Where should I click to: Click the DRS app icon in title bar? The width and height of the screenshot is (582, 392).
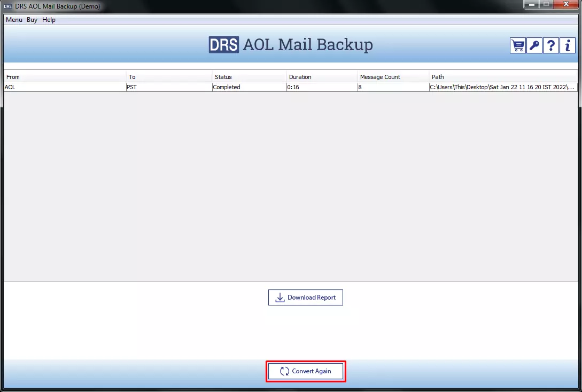click(8, 6)
